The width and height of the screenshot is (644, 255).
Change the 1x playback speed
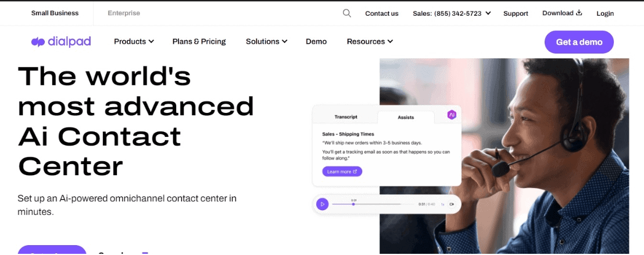(x=443, y=204)
